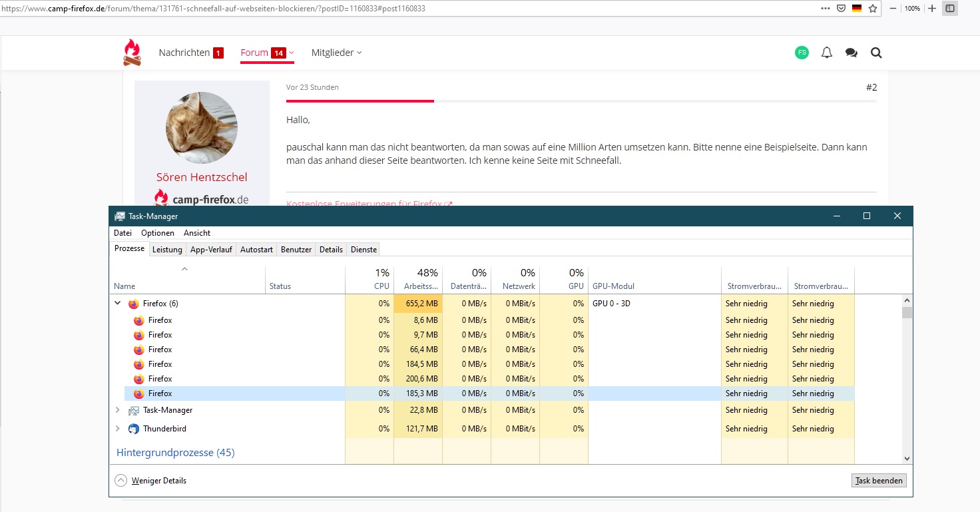Open the Mitglieder dropdown in navigation

tap(336, 53)
